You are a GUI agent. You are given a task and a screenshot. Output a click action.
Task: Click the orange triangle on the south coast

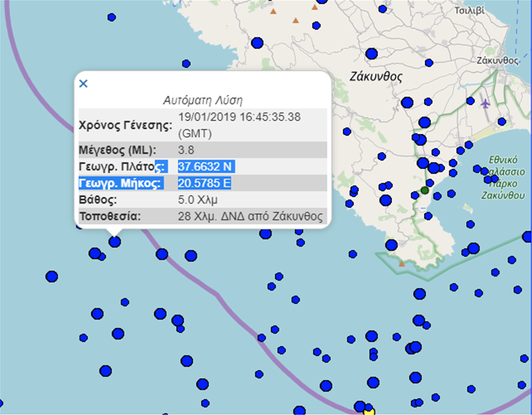(401, 263)
